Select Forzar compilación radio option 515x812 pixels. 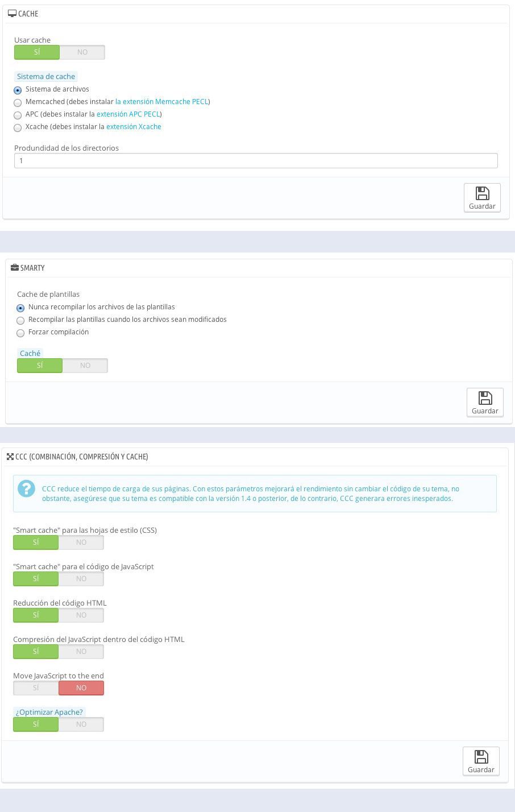pos(20,333)
